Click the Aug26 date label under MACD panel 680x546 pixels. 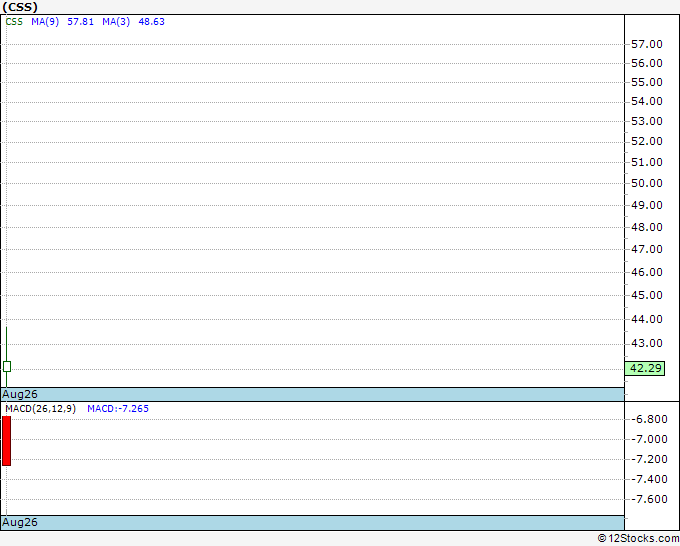tap(20, 522)
